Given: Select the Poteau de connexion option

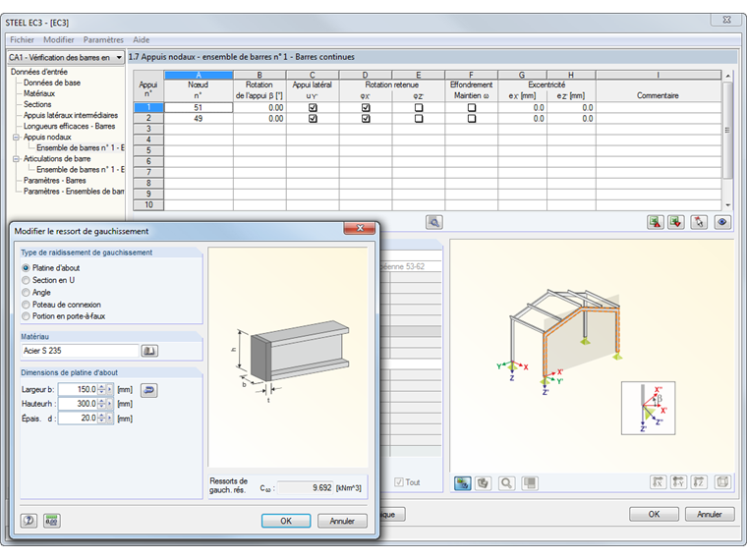Looking at the screenshot, I should point(26,305).
